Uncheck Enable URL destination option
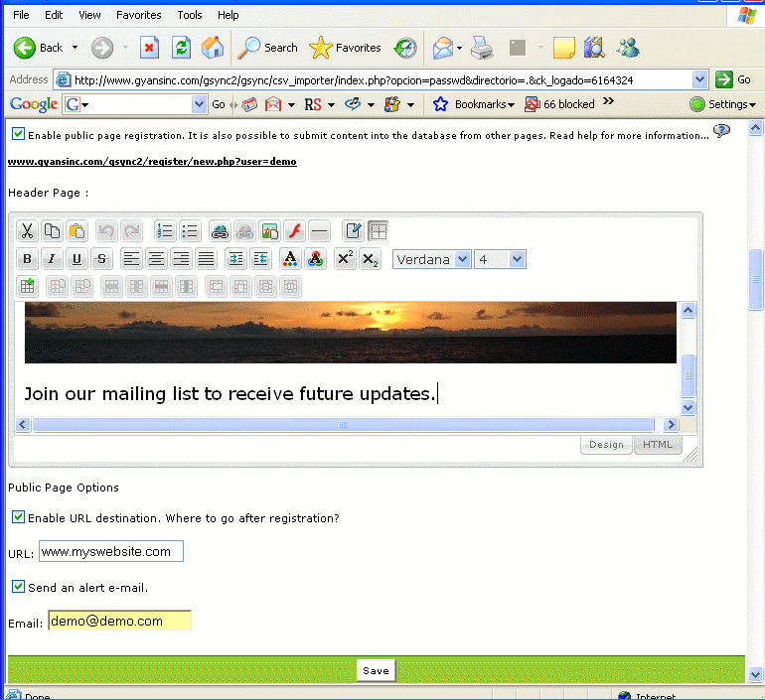The width and height of the screenshot is (765, 700). [x=18, y=517]
